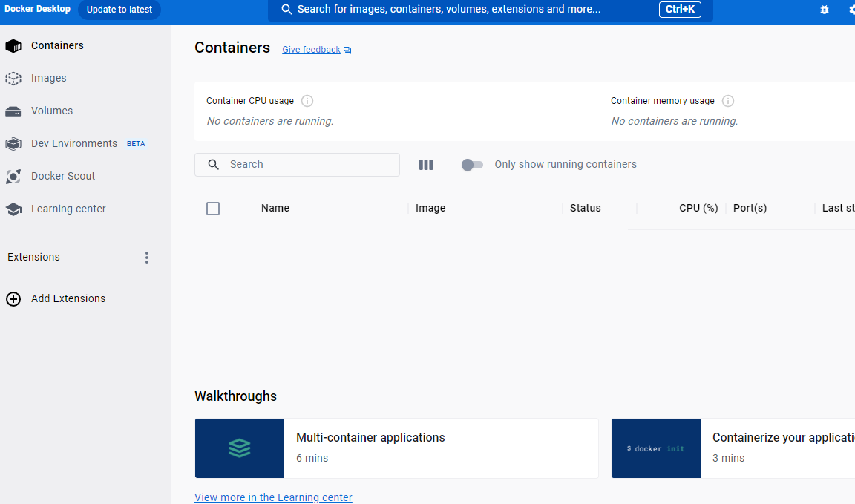Click the Volumes drive icon
Screen dimensions: 855x504
[x=13, y=111]
